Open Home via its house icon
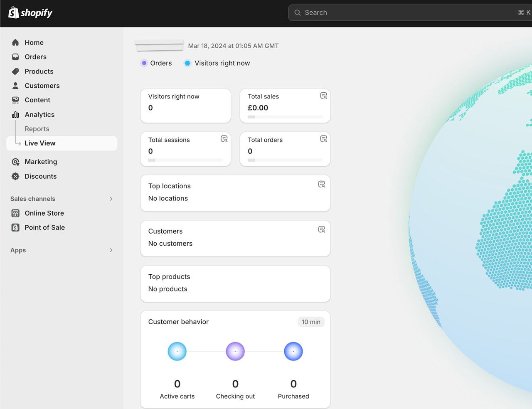Image resolution: width=532 pixels, height=409 pixels. [x=15, y=42]
